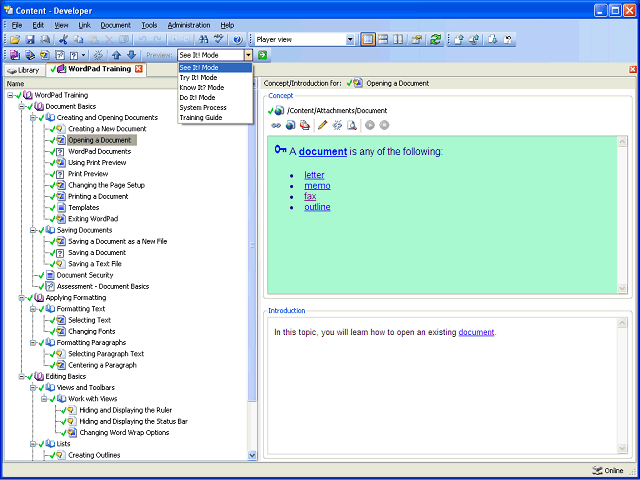Collapse the WordPad Training root node
Image resolution: width=640 pixels, height=480 pixels.
[x=10, y=95]
